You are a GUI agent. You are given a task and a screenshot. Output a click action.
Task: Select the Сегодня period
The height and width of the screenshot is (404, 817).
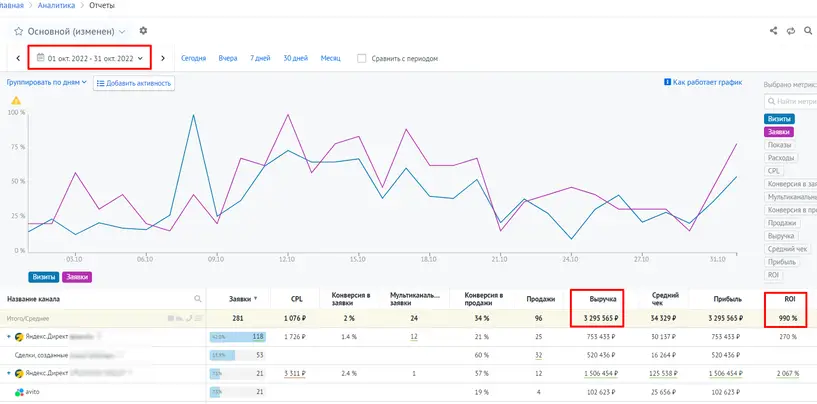point(193,58)
